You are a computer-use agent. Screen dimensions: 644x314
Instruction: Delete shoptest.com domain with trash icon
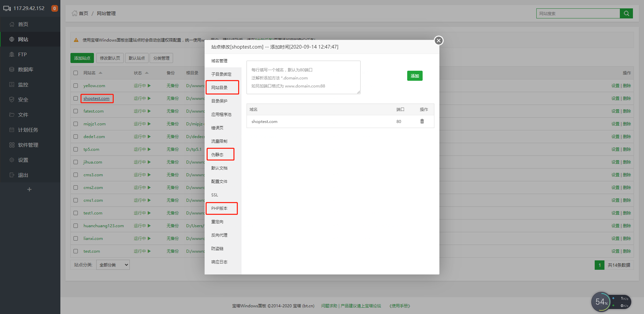point(422,121)
